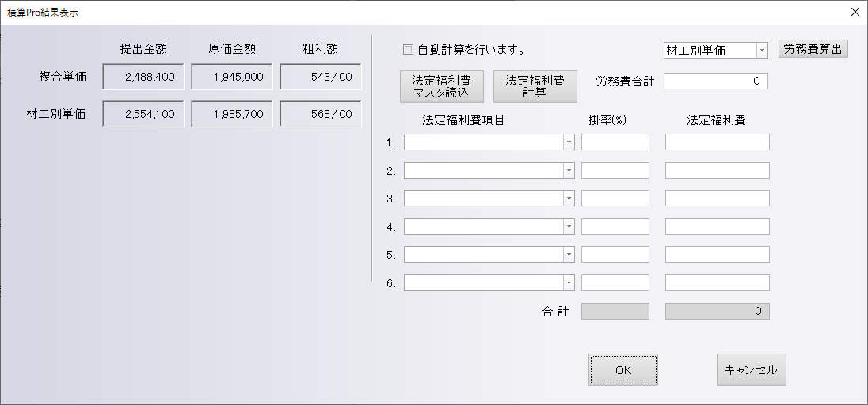
Task: Click the 法定福利費計算 button
Action: [535, 86]
